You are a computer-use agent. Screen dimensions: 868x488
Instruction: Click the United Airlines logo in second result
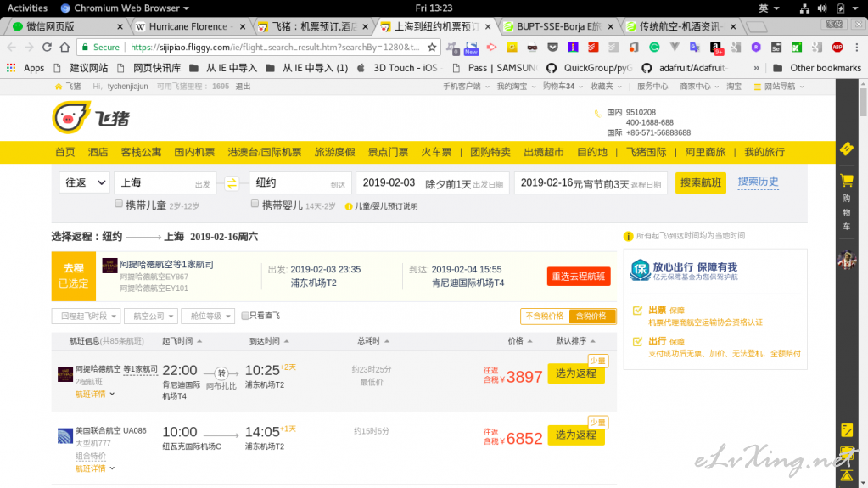(65, 435)
